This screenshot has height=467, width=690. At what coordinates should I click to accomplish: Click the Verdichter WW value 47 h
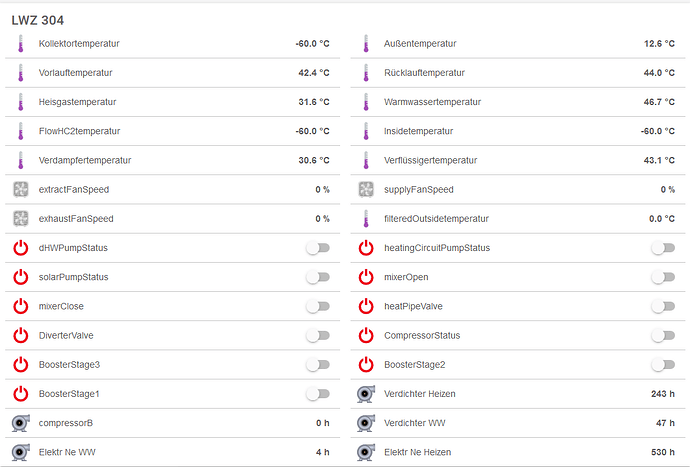point(664,423)
